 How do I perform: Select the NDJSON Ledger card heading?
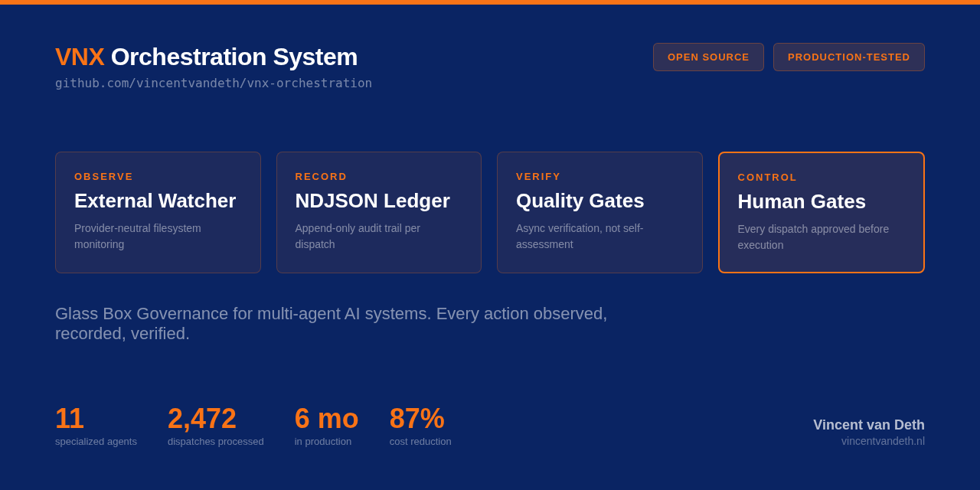[372, 201]
